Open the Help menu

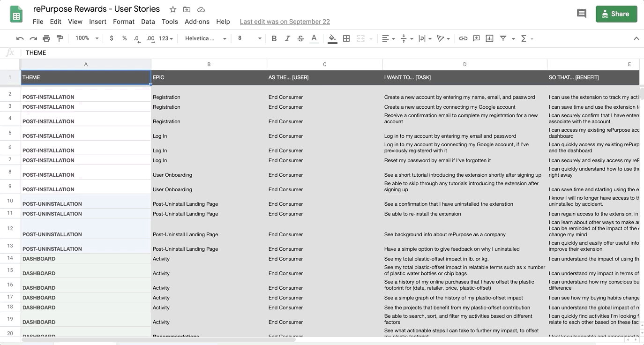click(x=223, y=22)
